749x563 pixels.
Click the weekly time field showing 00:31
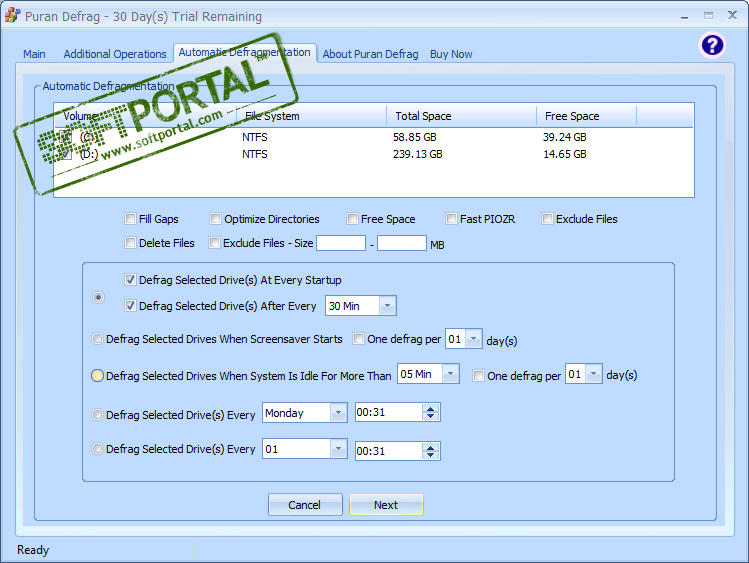[x=389, y=413]
